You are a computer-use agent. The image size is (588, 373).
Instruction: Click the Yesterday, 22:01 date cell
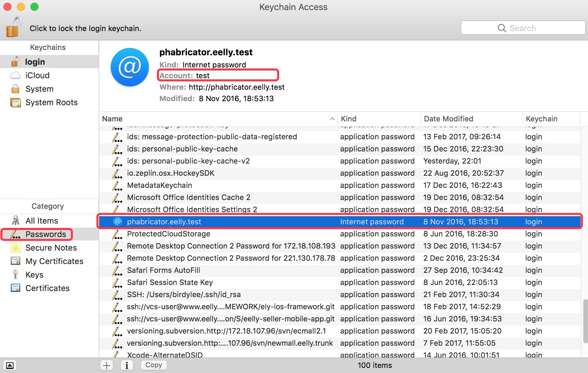click(x=452, y=161)
